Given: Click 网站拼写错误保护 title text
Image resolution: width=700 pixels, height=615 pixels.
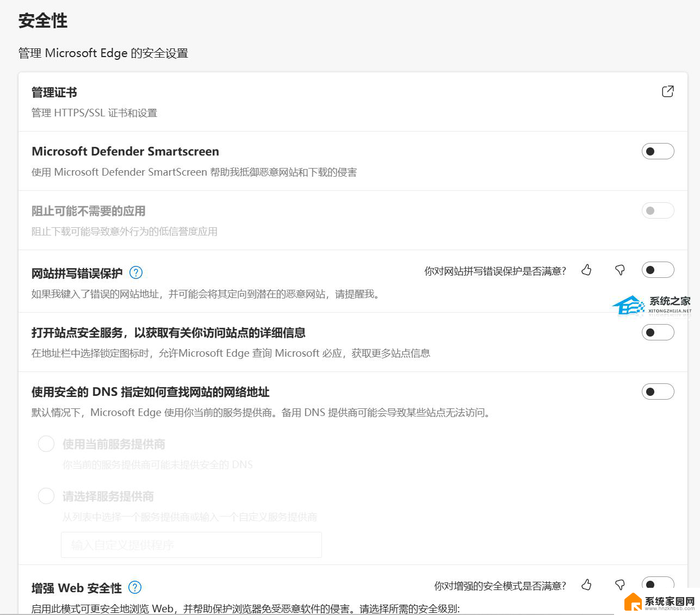Looking at the screenshot, I should click(x=77, y=273).
